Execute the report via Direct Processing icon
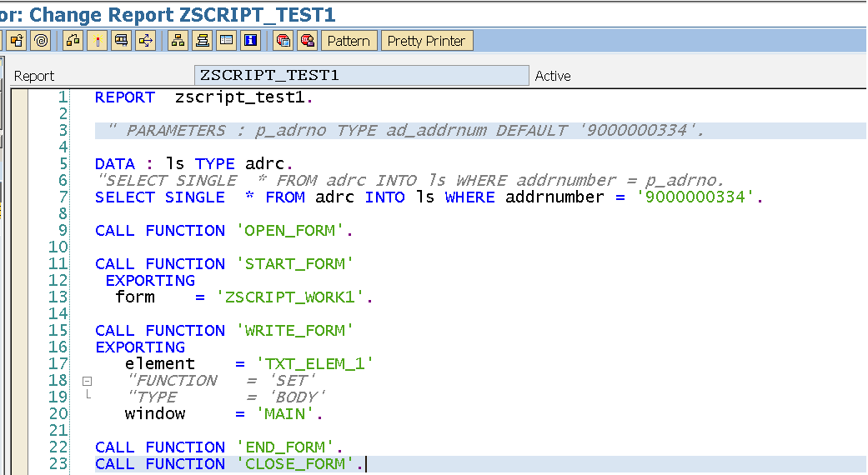 click(121, 40)
